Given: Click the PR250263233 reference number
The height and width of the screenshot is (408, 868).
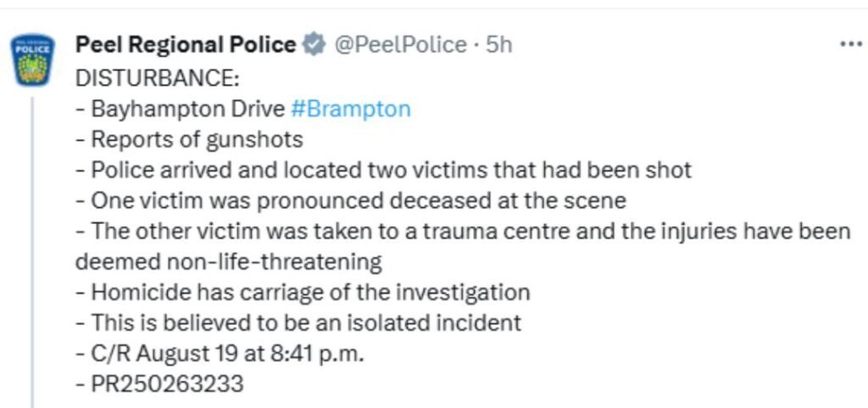Looking at the screenshot, I should click(x=167, y=383).
